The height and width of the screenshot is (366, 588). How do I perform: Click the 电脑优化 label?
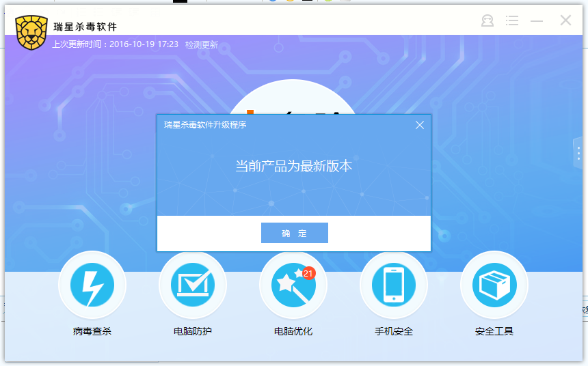(293, 331)
